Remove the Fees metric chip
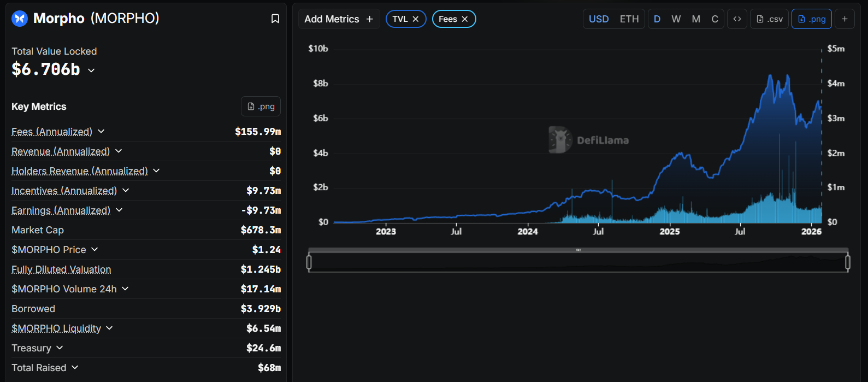Screen dimensions: 868x382 [465, 19]
